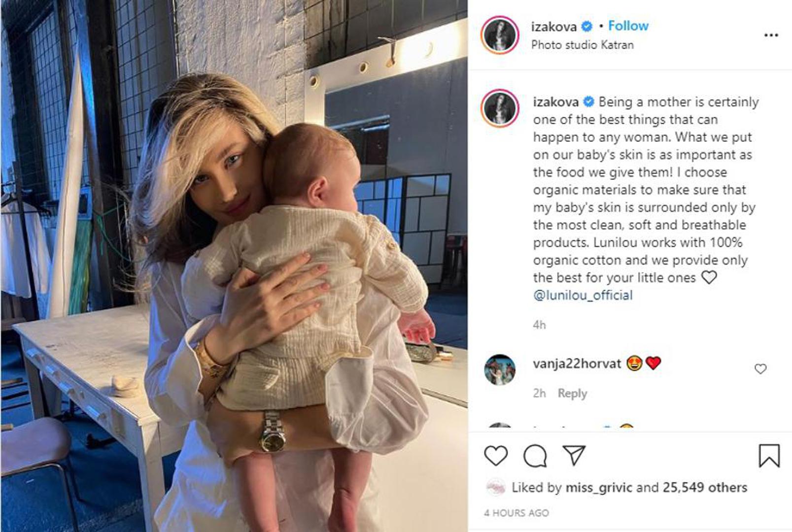
Task: Open the comment bubble icon
Action: pyautogui.click(x=535, y=456)
